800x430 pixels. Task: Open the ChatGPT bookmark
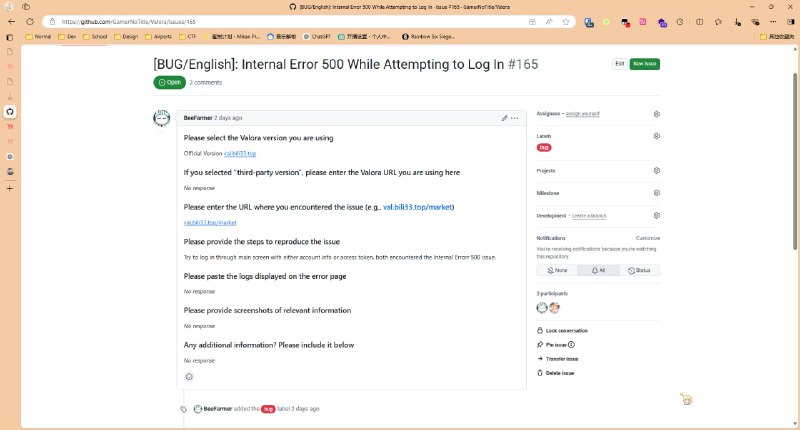[319, 36]
